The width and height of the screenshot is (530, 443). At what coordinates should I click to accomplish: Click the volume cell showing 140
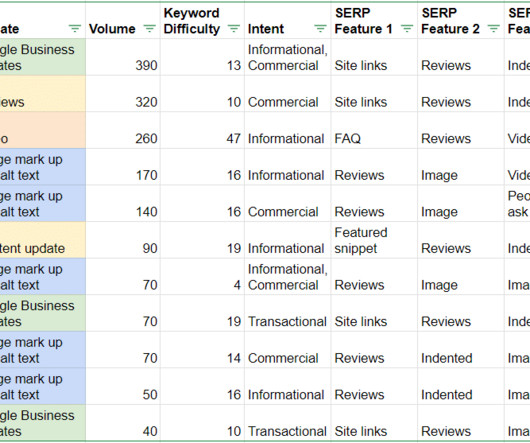click(x=123, y=203)
